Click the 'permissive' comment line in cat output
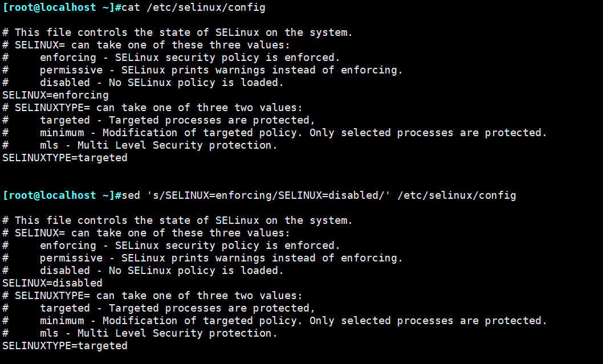The height and width of the screenshot is (364, 603). (221, 70)
